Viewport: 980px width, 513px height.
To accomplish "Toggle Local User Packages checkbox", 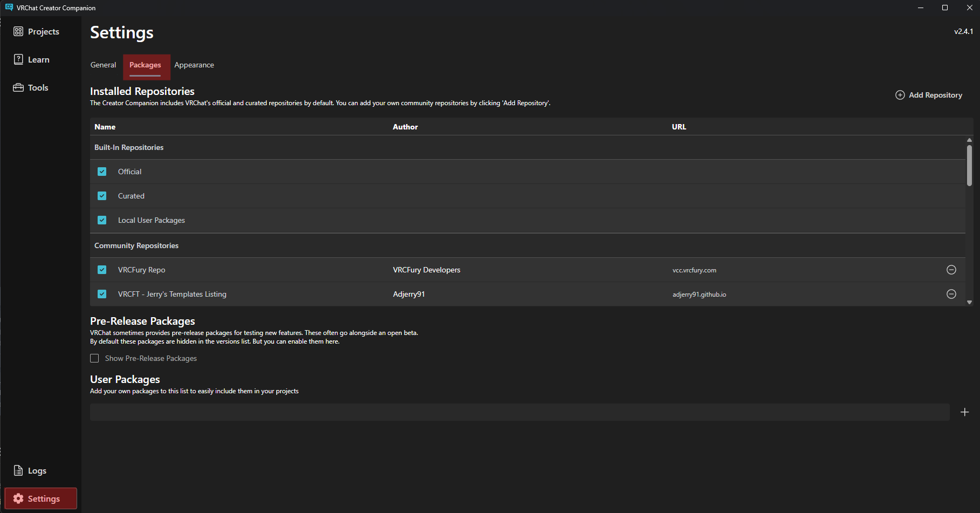I will (x=102, y=220).
